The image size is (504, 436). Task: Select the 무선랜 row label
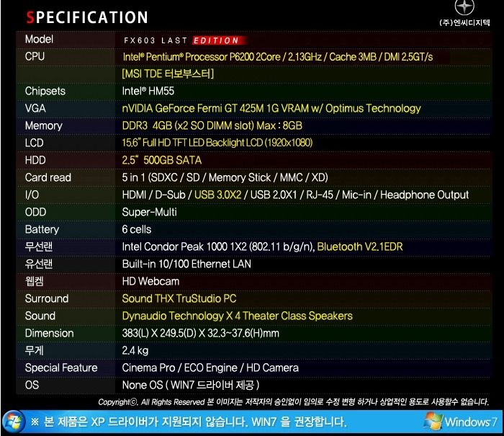point(39,246)
